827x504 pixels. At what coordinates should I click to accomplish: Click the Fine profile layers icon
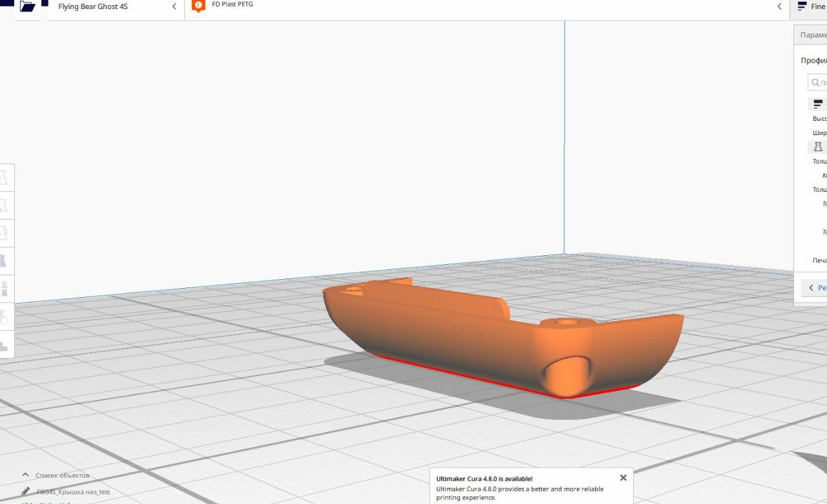click(802, 6)
